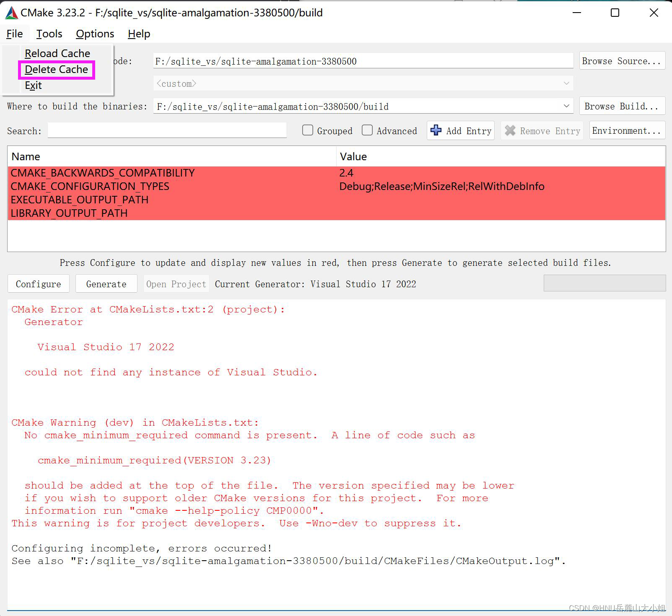Select the LIBRARY_OUTPUT_PATH entry
Viewport: 672px width, 616px height.
coord(336,213)
